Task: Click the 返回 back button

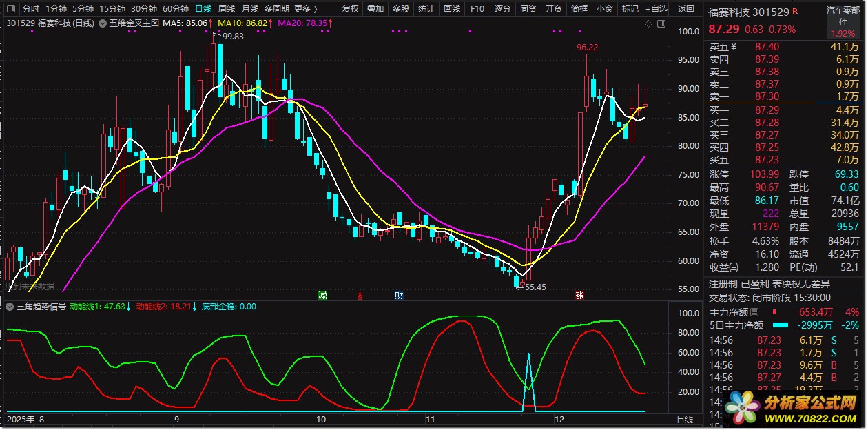Action: pos(686,9)
